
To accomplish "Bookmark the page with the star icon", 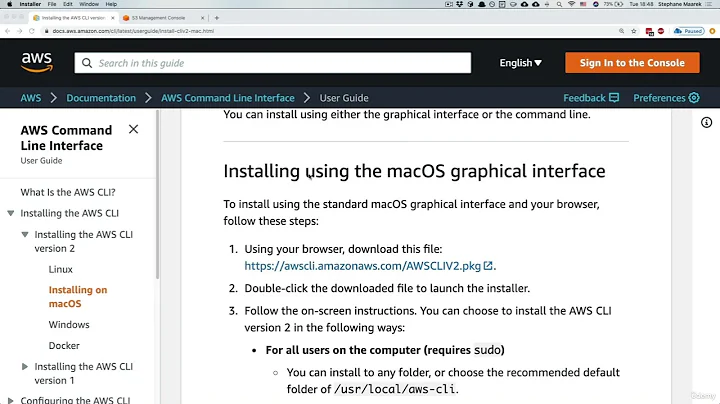I will click(634, 31).
